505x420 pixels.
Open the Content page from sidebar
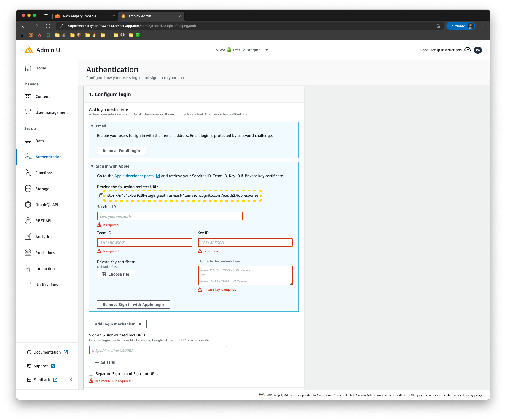coord(42,96)
